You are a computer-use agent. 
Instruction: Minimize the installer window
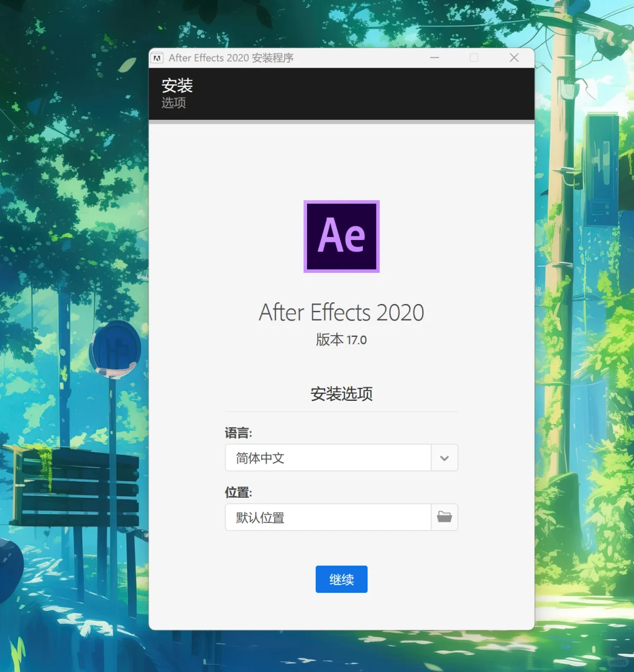point(434,58)
